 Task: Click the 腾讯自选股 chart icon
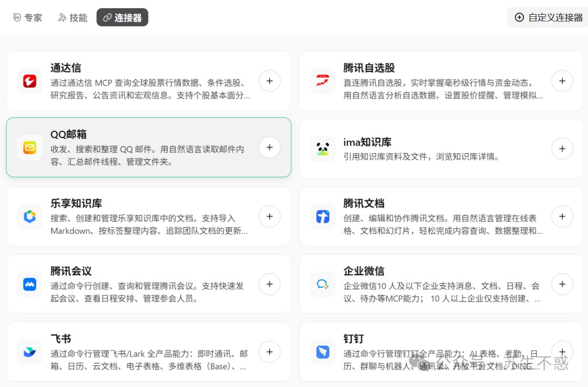pos(322,81)
